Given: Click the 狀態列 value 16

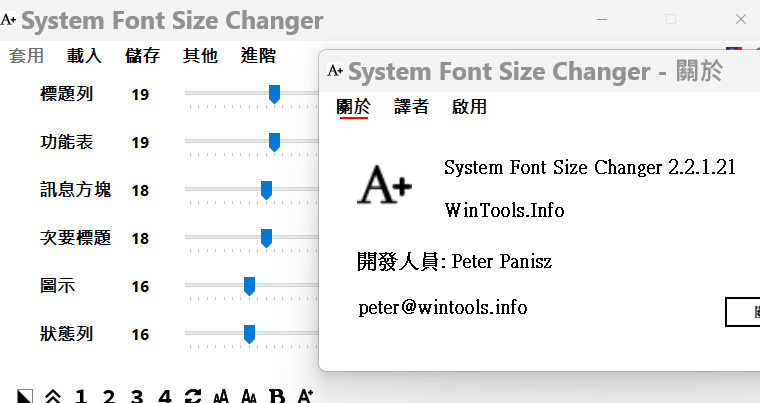Looking at the screenshot, I should click(x=140, y=334).
